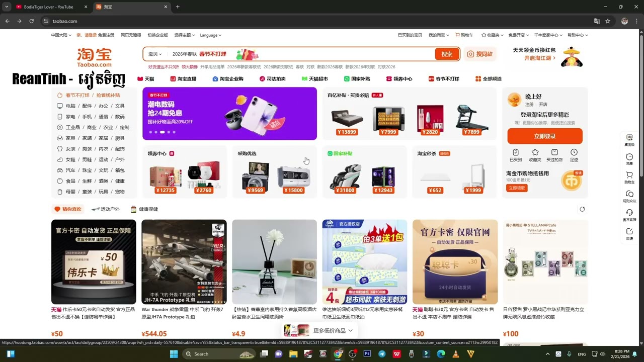
Task: Open 桌面版 desktop version in right sidebar
Action: click(629, 140)
